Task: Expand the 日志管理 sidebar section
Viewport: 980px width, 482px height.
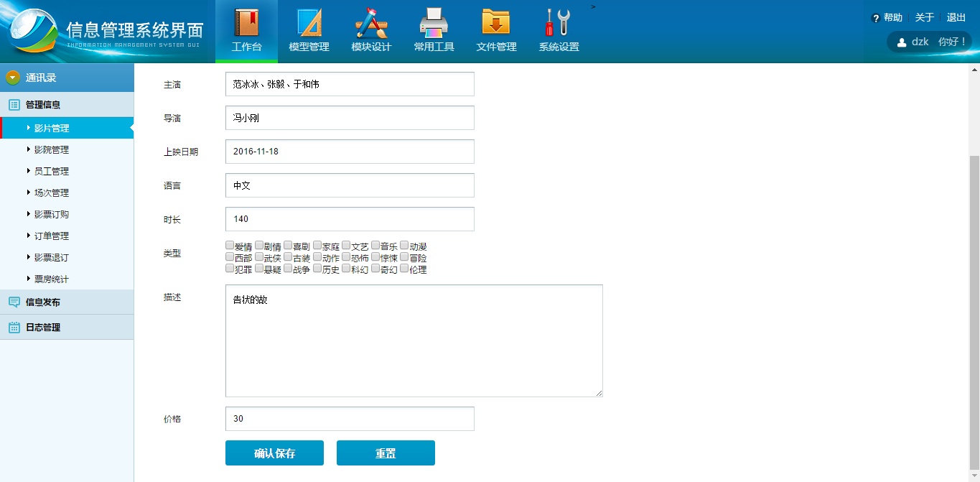Action: point(43,328)
